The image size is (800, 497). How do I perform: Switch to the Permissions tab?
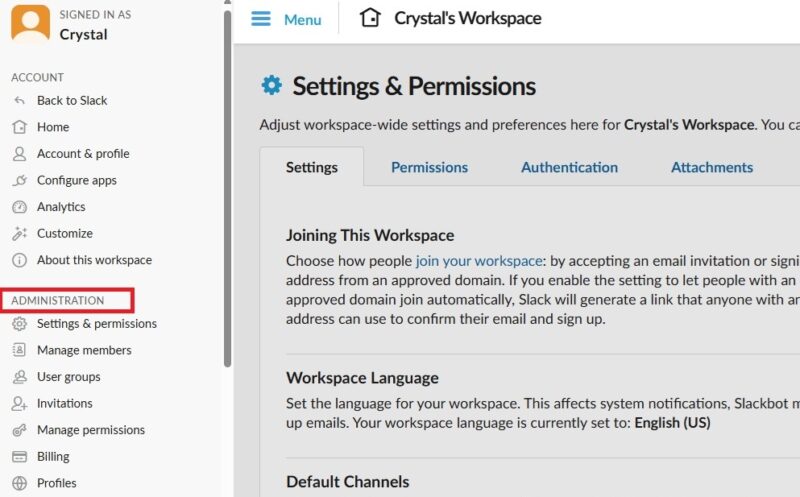pos(429,167)
